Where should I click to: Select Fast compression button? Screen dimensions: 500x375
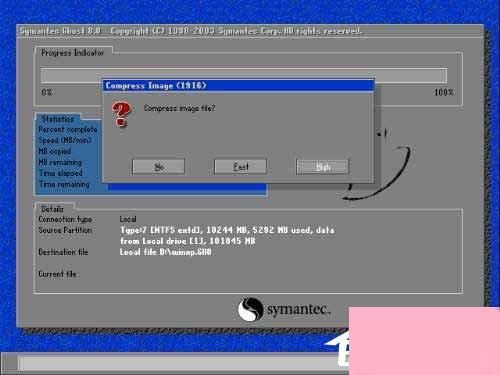tap(240, 166)
